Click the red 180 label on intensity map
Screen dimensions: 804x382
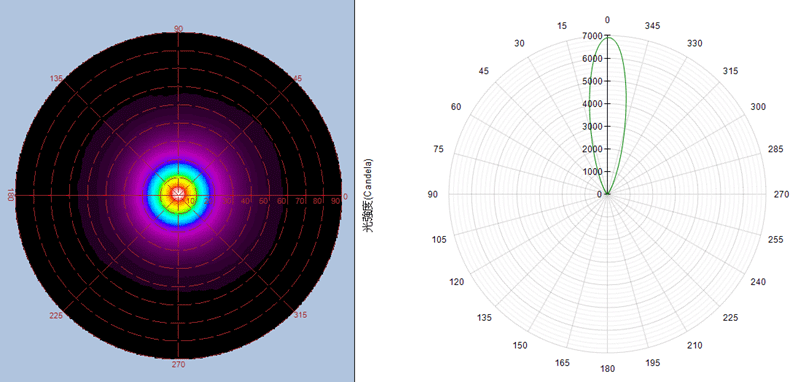11,196
